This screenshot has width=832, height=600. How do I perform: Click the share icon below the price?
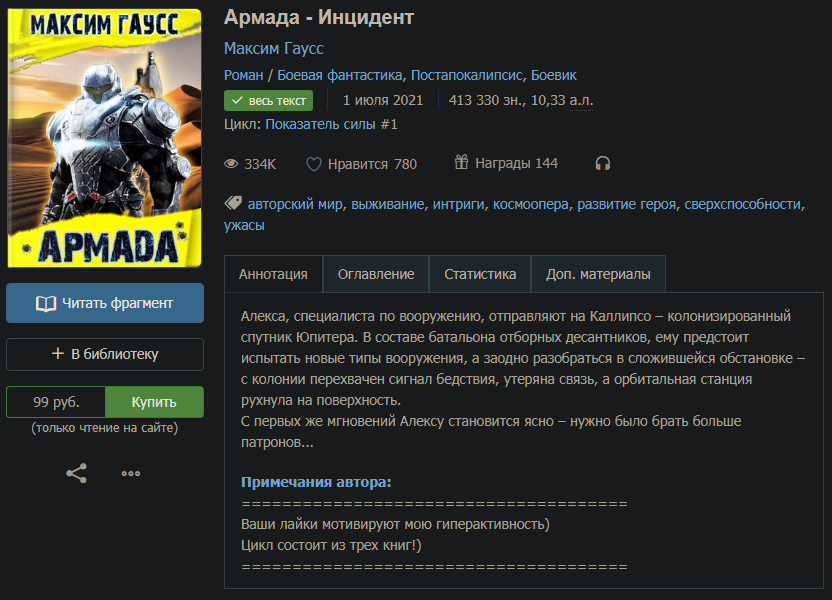coord(76,473)
